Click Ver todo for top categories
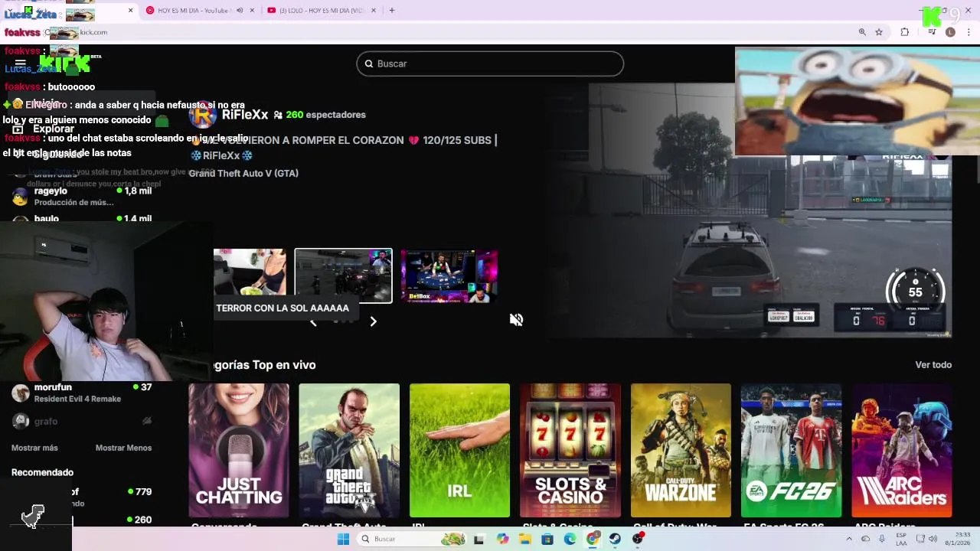Image resolution: width=980 pixels, height=551 pixels. [933, 365]
